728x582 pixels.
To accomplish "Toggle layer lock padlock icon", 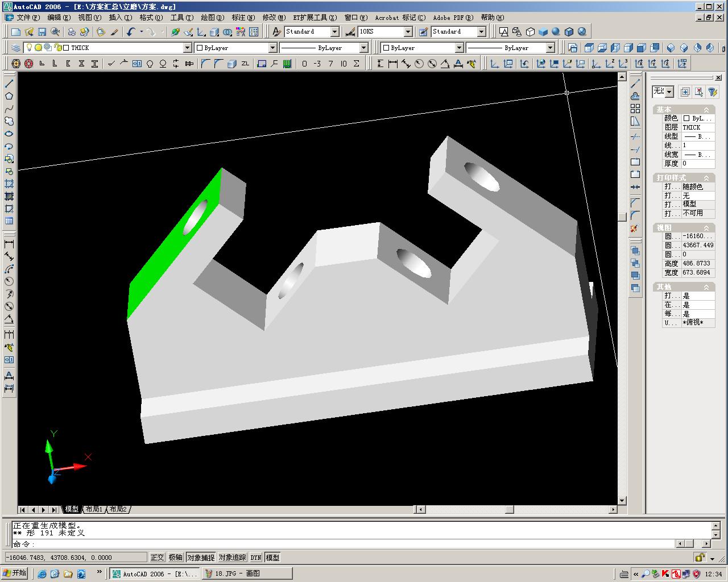I will tap(57, 48).
